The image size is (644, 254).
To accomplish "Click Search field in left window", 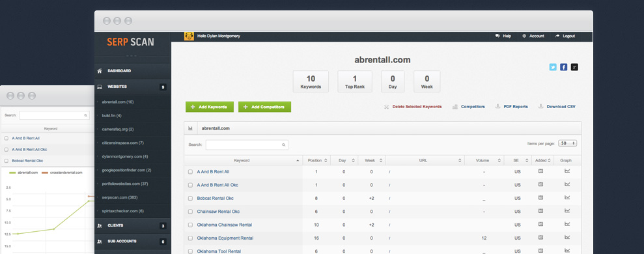I will [x=54, y=115].
